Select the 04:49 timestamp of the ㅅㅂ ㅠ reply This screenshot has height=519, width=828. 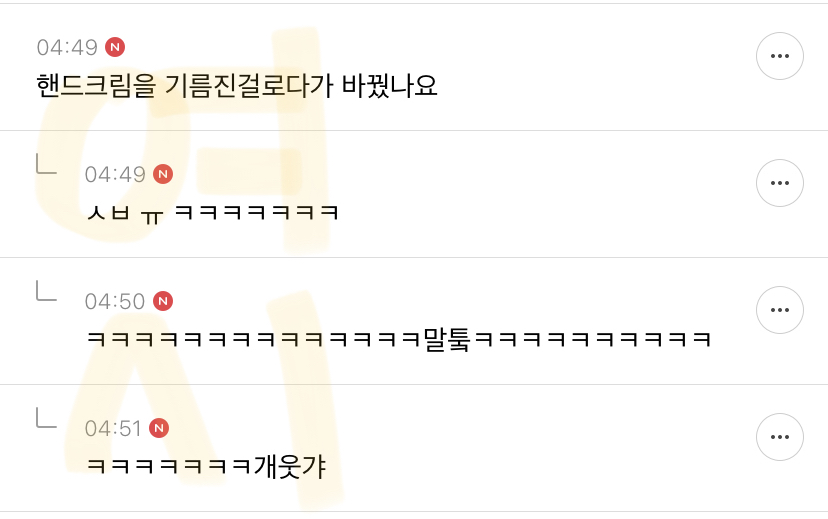pos(115,174)
